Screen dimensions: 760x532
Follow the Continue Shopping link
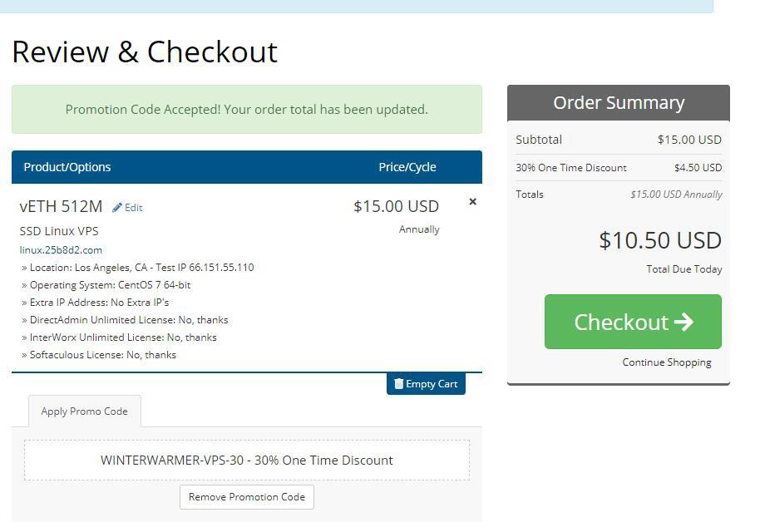(666, 362)
